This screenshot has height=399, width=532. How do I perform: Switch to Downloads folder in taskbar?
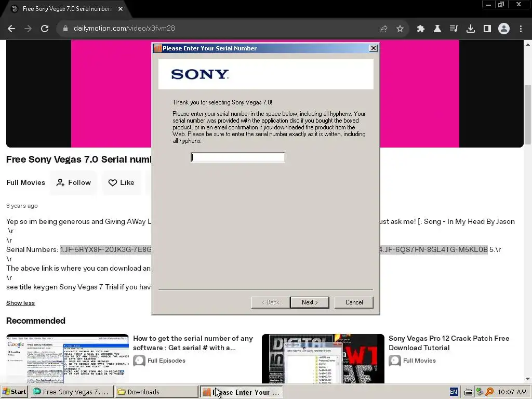156,392
